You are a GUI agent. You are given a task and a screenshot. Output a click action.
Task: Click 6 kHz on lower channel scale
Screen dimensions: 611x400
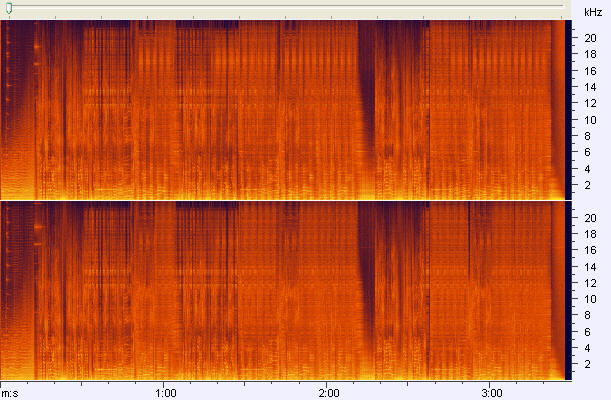[590, 332]
